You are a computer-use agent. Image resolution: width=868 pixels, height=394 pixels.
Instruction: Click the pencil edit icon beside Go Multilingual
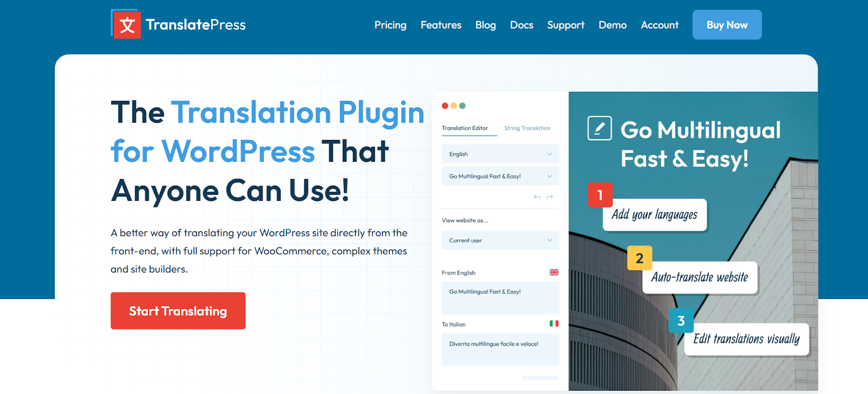click(599, 128)
